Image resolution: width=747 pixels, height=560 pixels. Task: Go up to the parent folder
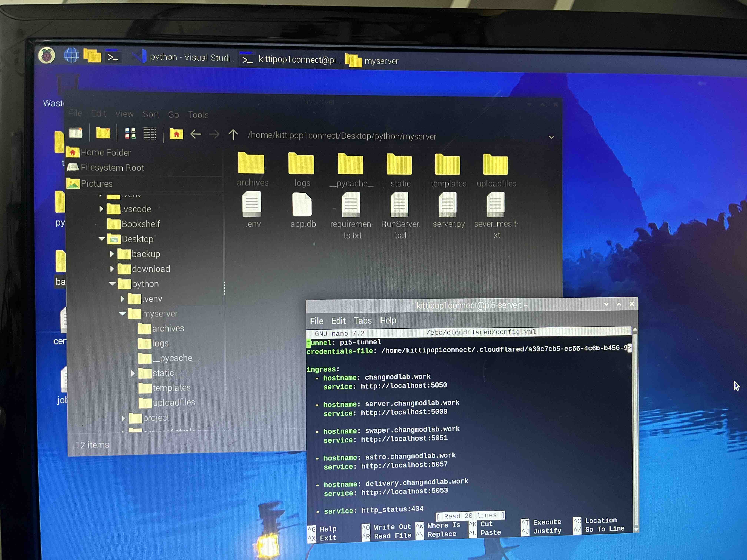233,135
